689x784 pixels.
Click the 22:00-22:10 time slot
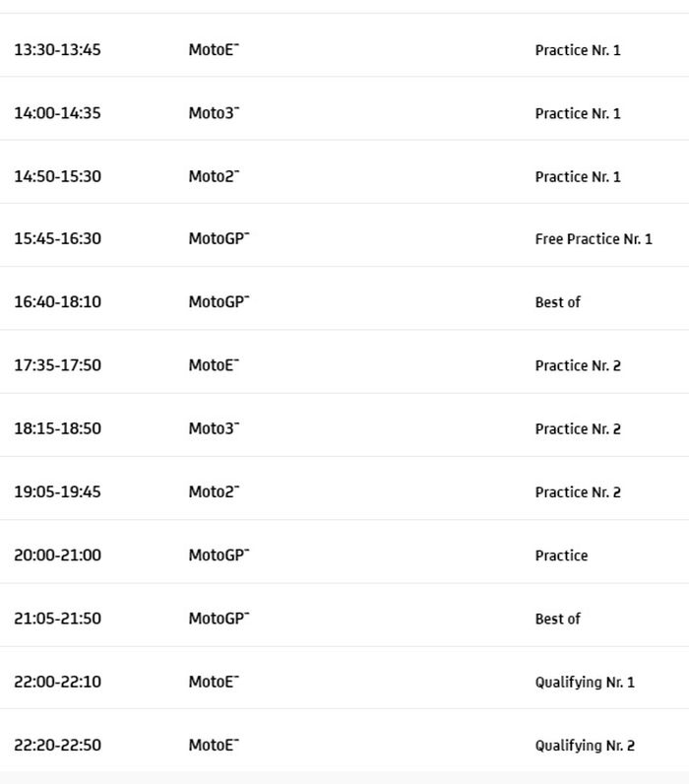pos(57,682)
